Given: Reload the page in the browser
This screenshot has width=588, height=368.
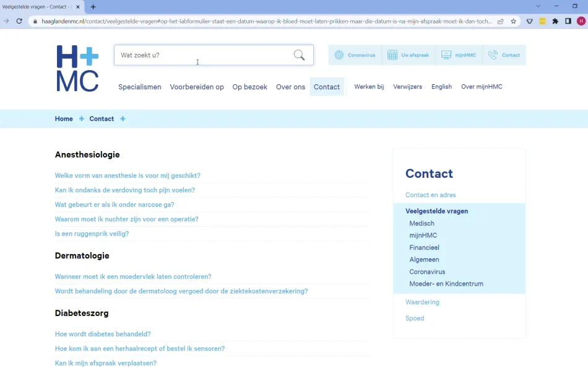Looking at the screenshot, I should coord(19,21).
